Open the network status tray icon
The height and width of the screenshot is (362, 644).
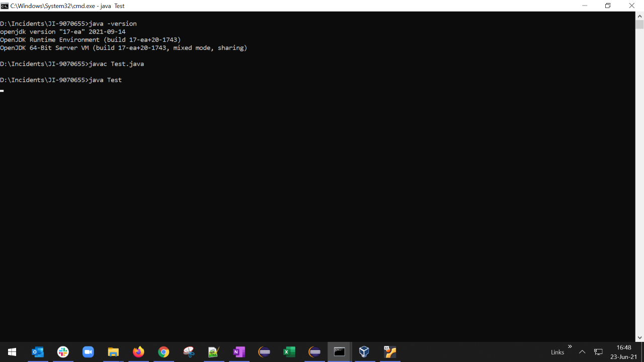click(x=598, y=352)
